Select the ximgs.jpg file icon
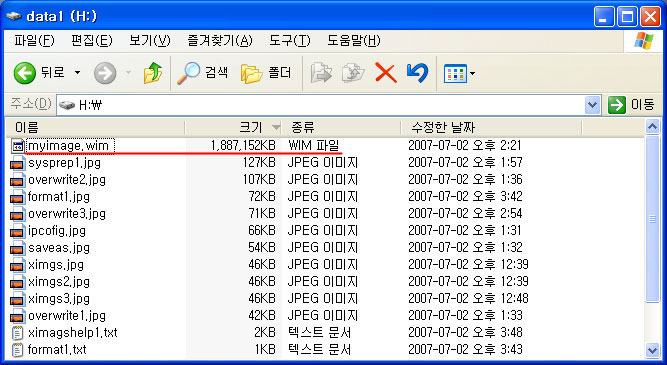The width and height of the screenshot is (667, 365). click(x=17, y=265)
